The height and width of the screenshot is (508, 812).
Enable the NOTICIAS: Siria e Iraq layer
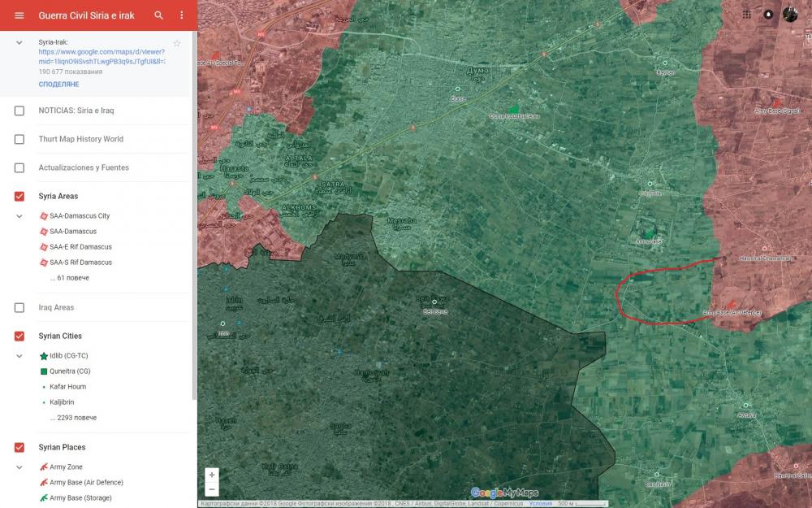(19, 111)
